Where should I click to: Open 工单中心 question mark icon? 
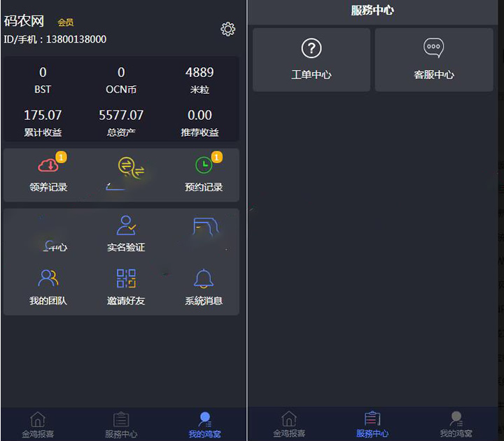(311, 48)
